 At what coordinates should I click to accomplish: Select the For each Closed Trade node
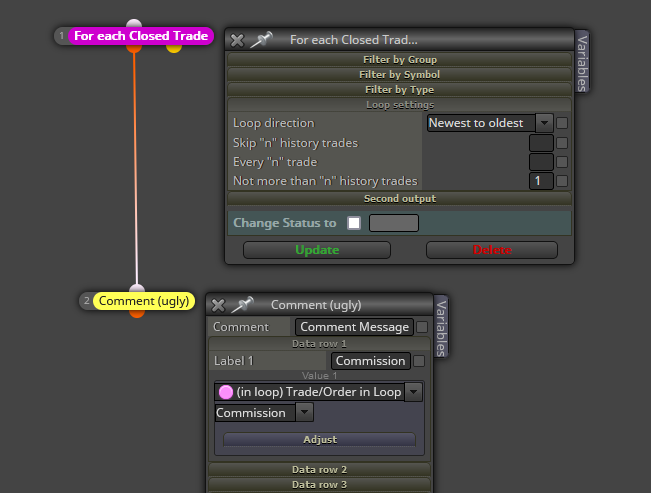point(141,36)
